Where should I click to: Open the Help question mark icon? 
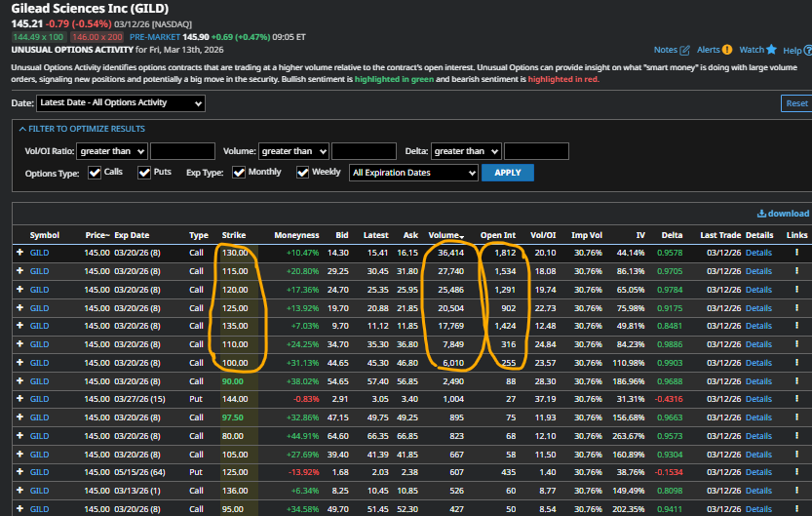tap(806, 50)
